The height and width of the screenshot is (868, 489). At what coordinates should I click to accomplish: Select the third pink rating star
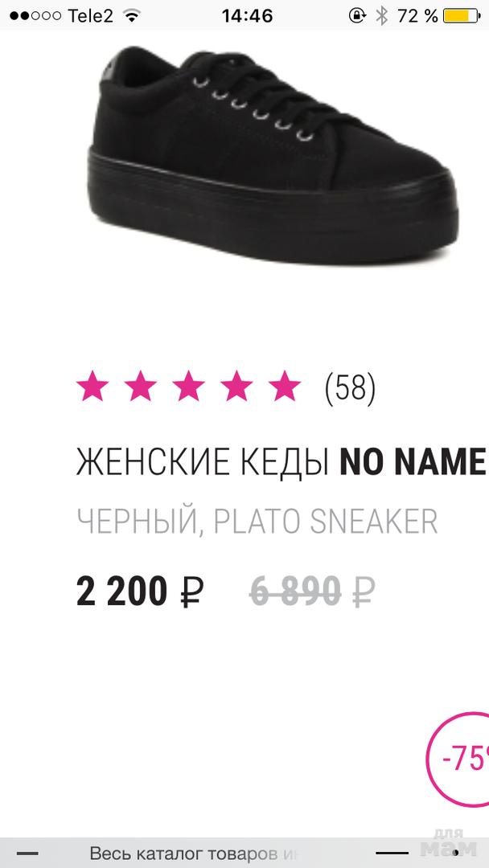(189, 385)
